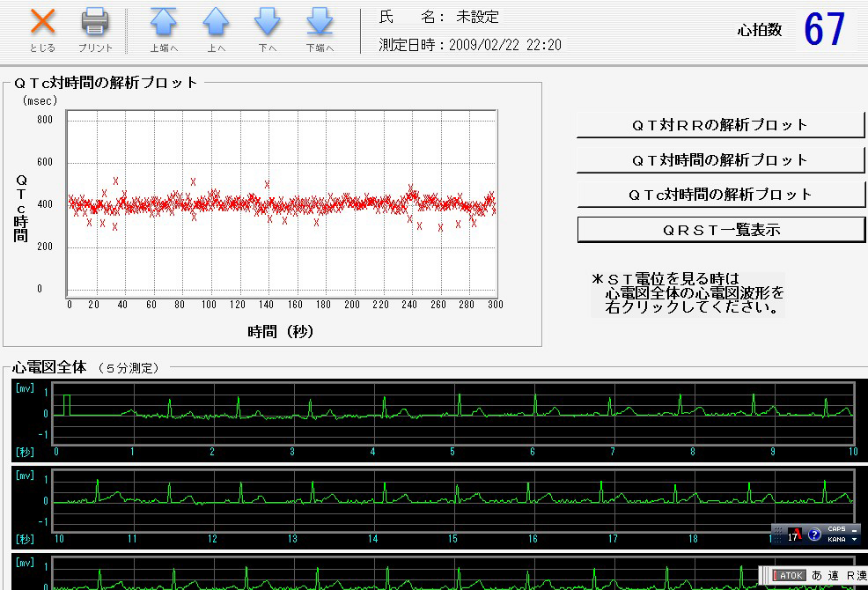The image size is (868, 590).
Task: Toggle CAPS indicator on IME toolbar
Action: [x=836, y=529]
